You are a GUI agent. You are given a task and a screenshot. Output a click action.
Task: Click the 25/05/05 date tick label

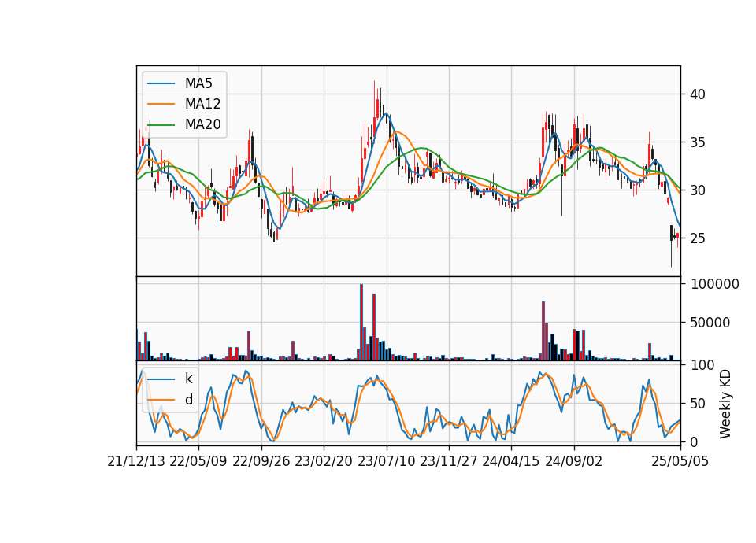(680, 461)
